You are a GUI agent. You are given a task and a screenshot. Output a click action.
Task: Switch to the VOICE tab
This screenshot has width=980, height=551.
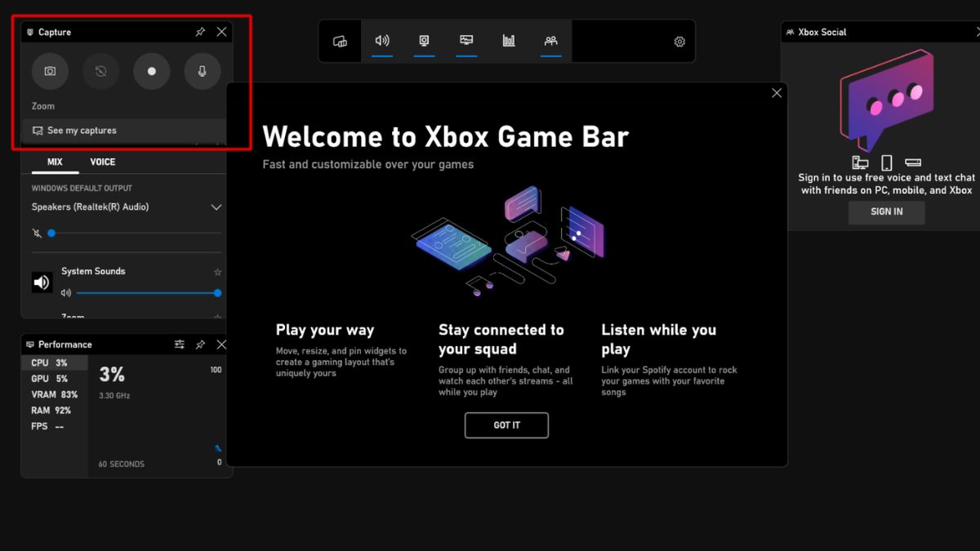(x=103, y=162)
